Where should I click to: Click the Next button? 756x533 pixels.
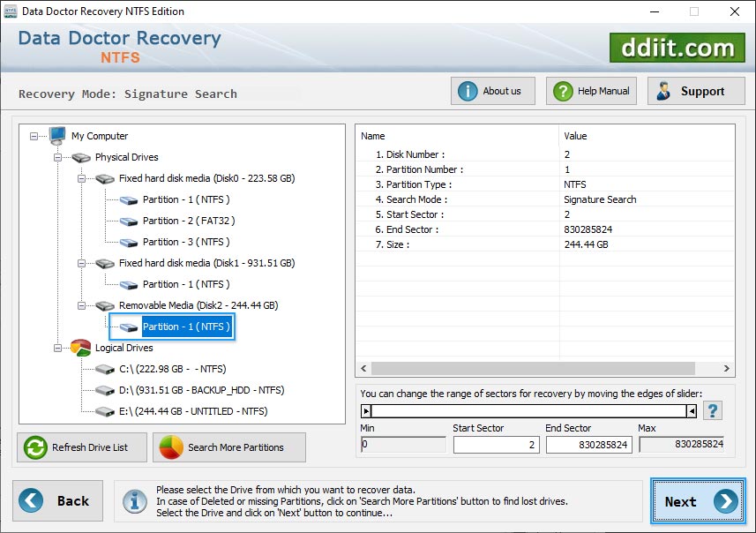click(697, 500)
